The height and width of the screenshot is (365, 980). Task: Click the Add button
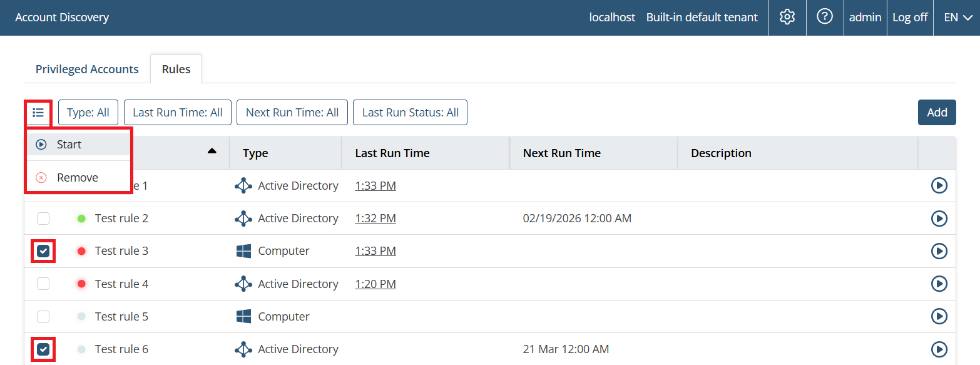[937, 113]
